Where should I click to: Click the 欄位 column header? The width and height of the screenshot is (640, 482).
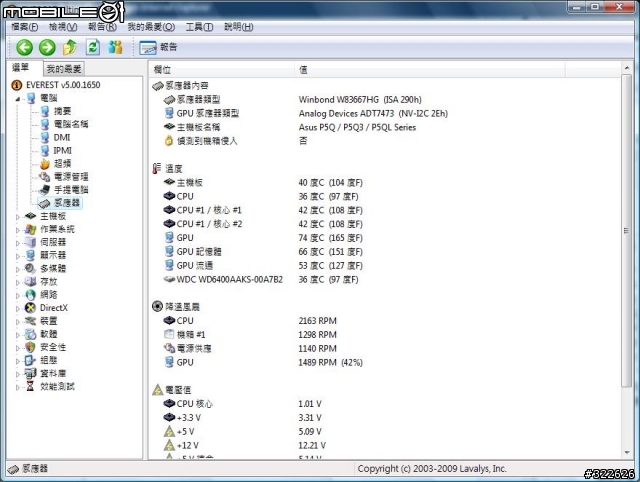point(222,70)
